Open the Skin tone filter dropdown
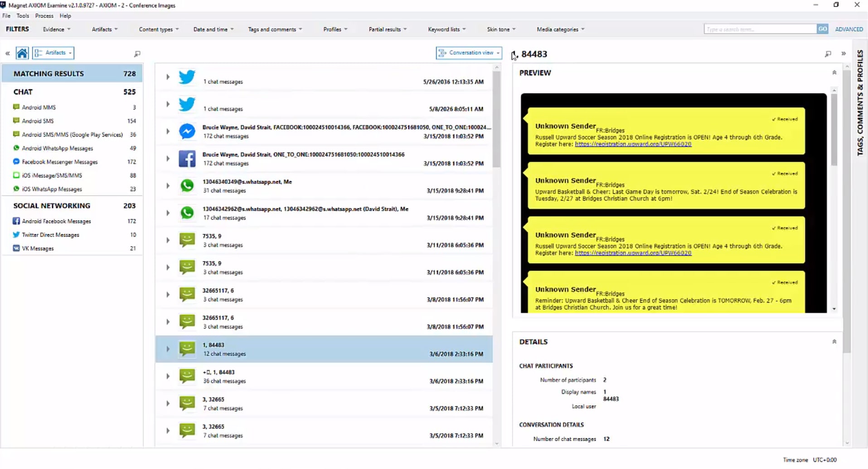Screen dimensions: 868x469 tap(500, 29)
